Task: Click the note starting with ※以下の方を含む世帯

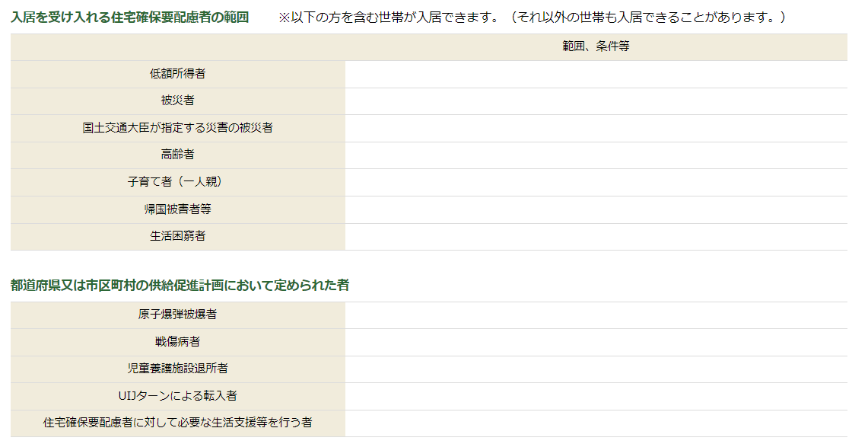Action: tap(532, 17)
